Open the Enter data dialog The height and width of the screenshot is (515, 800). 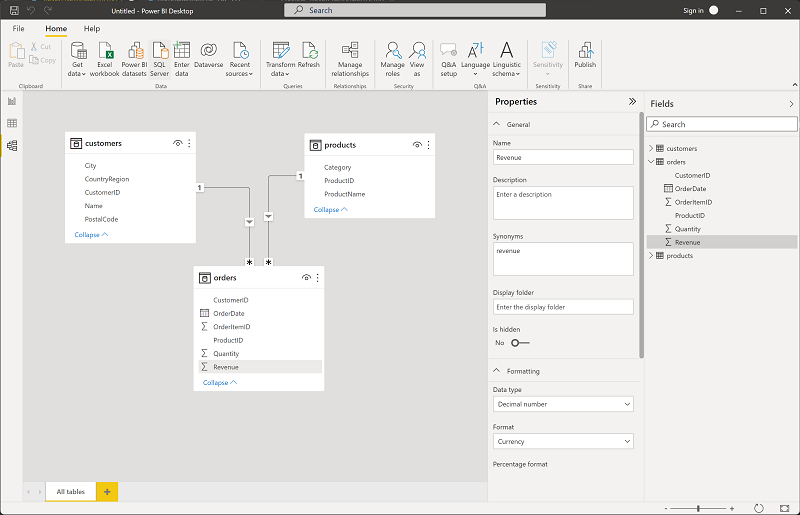pyautogui.click(x=182, y=59)
